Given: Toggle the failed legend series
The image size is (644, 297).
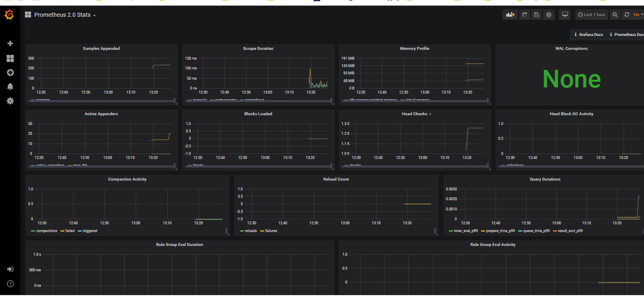Looking at the screenshot, I should click(70, 231).
